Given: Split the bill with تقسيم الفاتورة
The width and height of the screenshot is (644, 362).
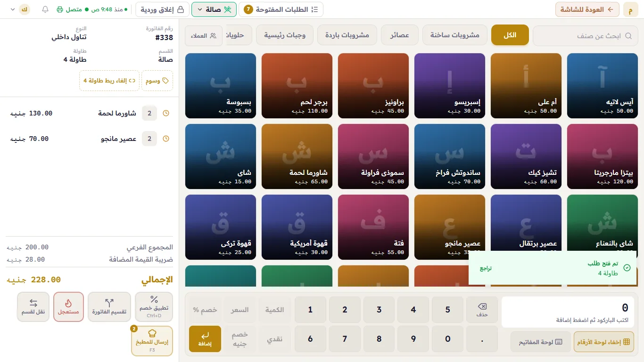Looking at the screenshot, I should click(x=109, y=307).
